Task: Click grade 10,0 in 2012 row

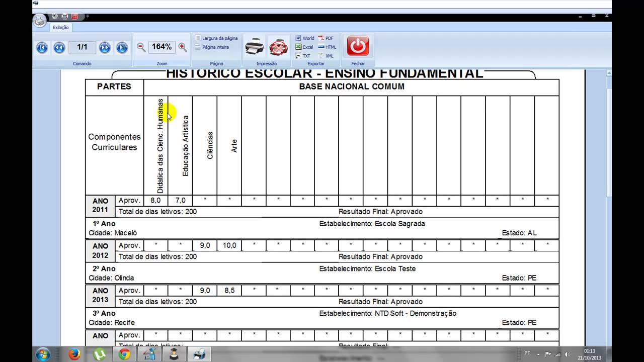Action: tap(229, 245)
